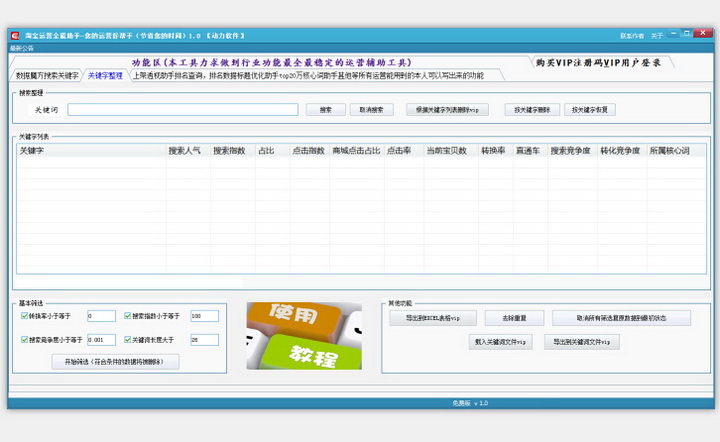Toggle the 关键词长度大于 checkbox
The width and height of the screenshot is (720, 442).
pyautogui.click(x=125, y=340)
